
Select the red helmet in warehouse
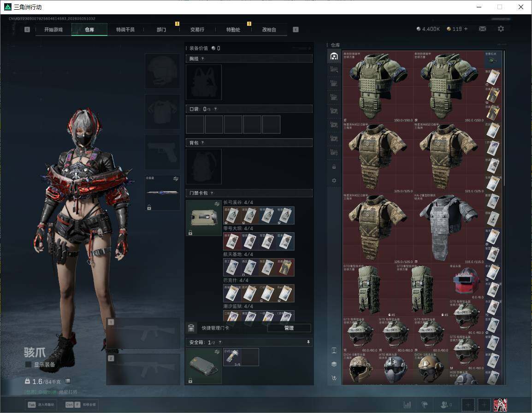(466, 281)
